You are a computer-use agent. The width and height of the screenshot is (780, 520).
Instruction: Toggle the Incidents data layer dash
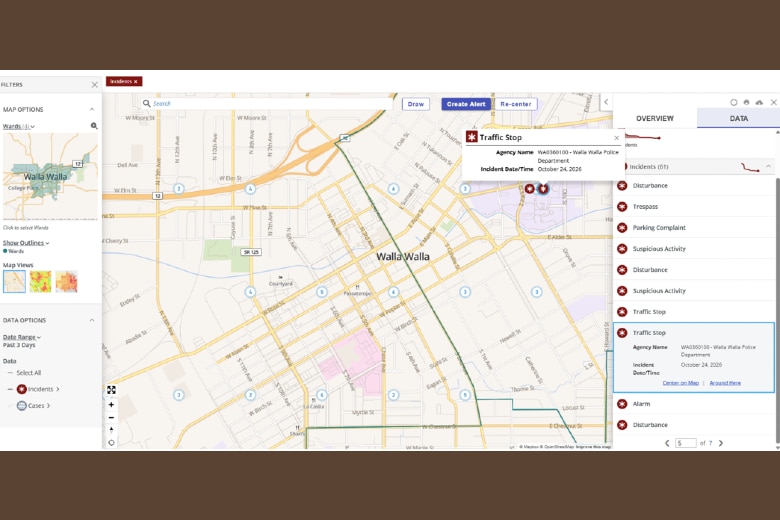pyautogui.click(x=10, y=389)
